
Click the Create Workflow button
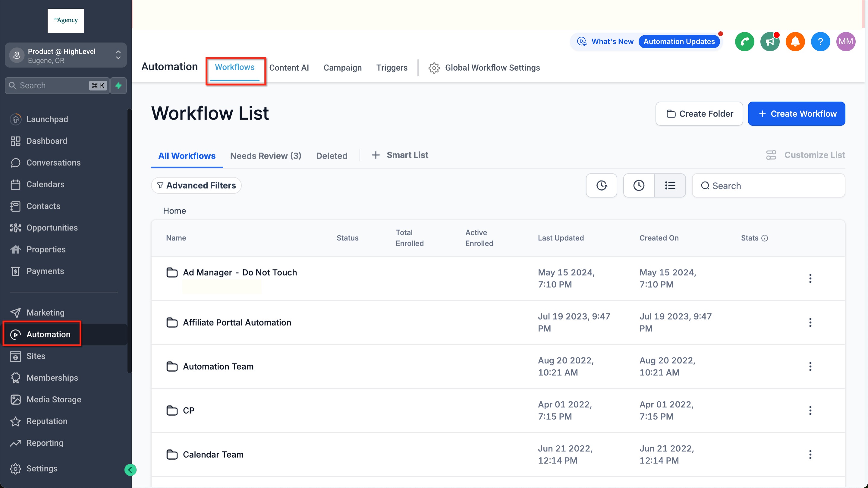pyautogui.click(x=796, y=114)
